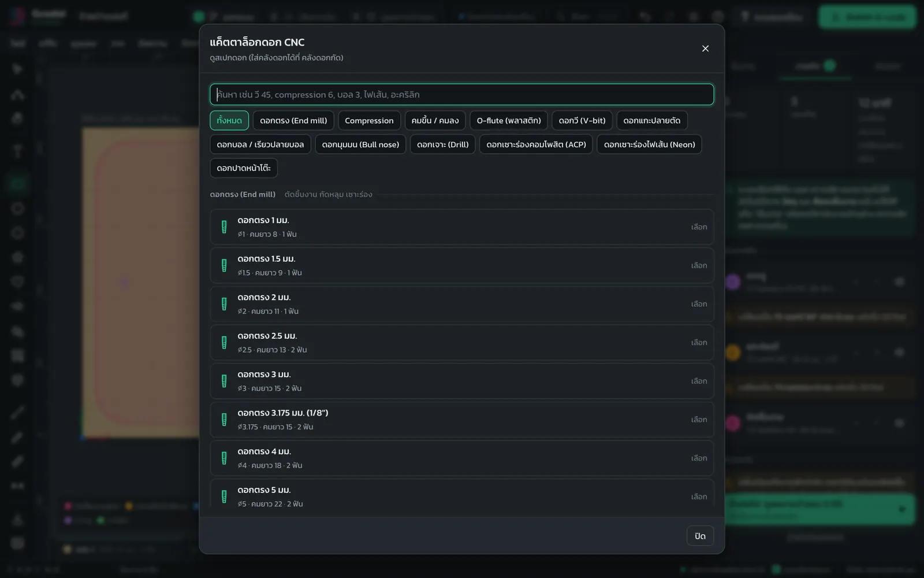924x578 pixels.
Task: Filter by O-flute (พลาสติก) chip
Action: click(509, 120)
